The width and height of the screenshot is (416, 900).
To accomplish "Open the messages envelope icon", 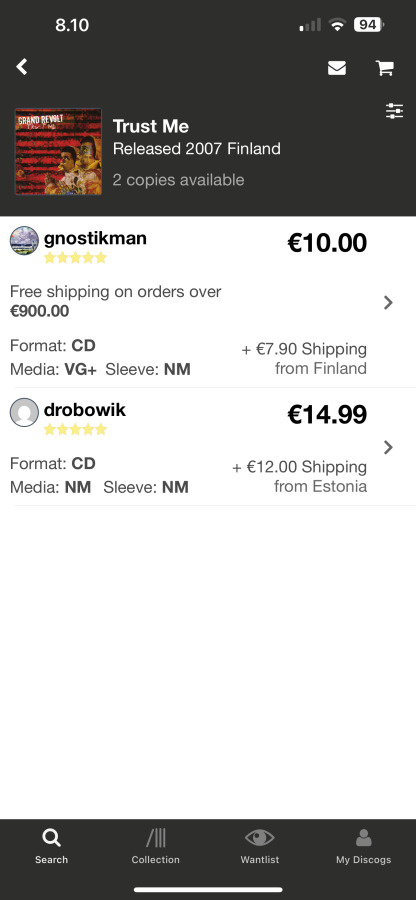I will pyautogui.click(x=337, y=68).
